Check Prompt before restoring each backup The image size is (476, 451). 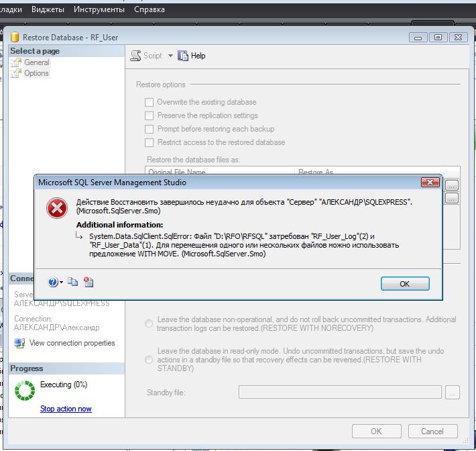click(x=149, y=129)
